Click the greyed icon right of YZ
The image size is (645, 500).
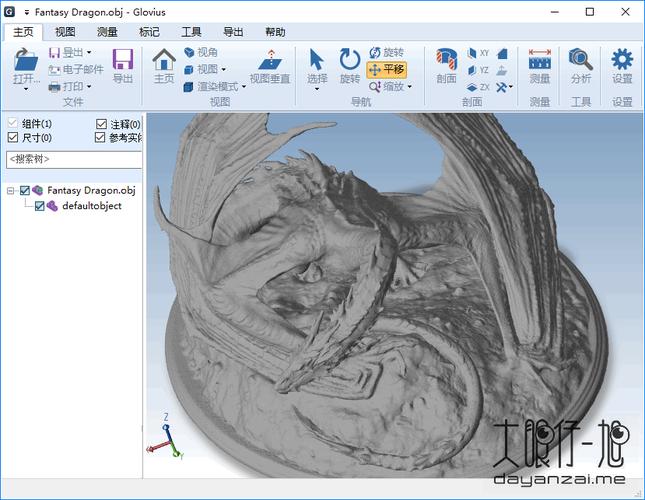(x=501, y=70)
